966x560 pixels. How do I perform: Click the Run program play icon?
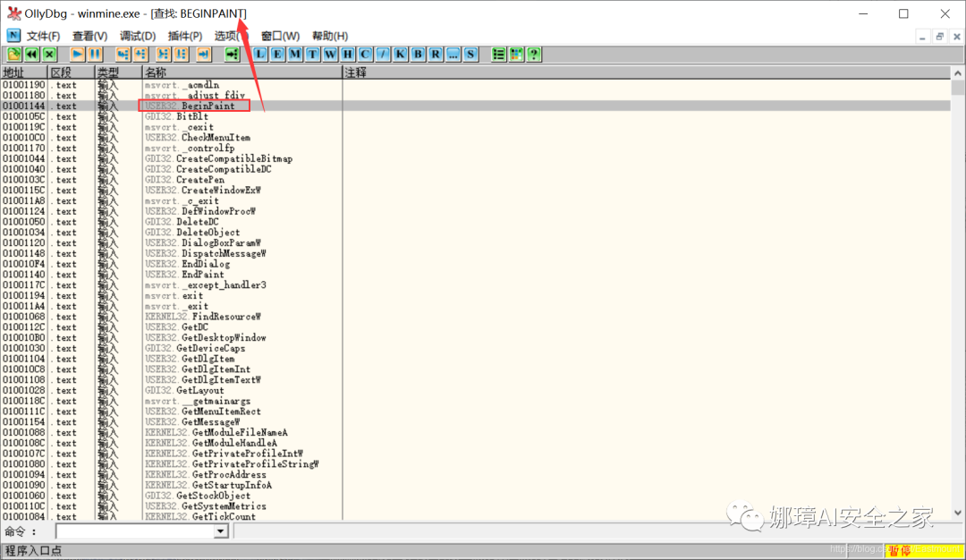(x=78, y=55)
